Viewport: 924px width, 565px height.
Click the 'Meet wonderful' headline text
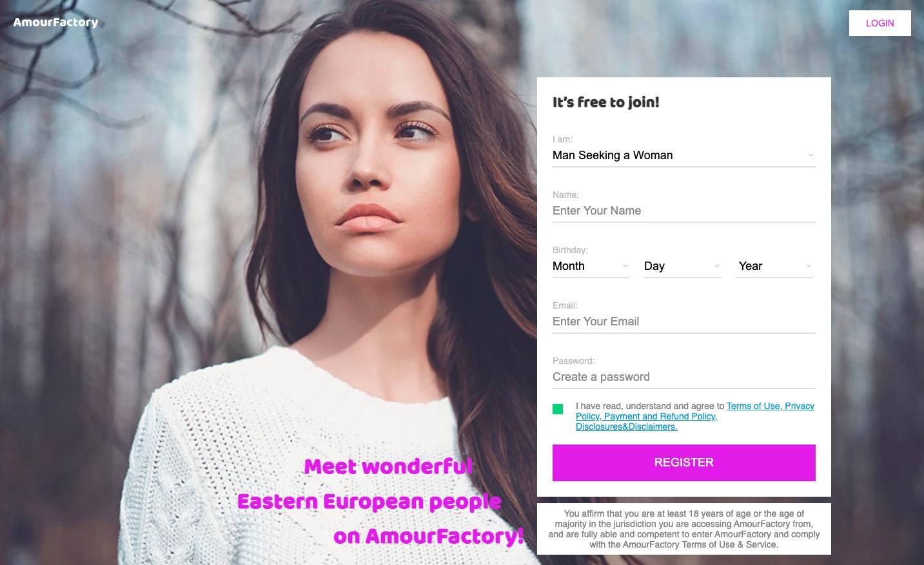coord(388,466)
